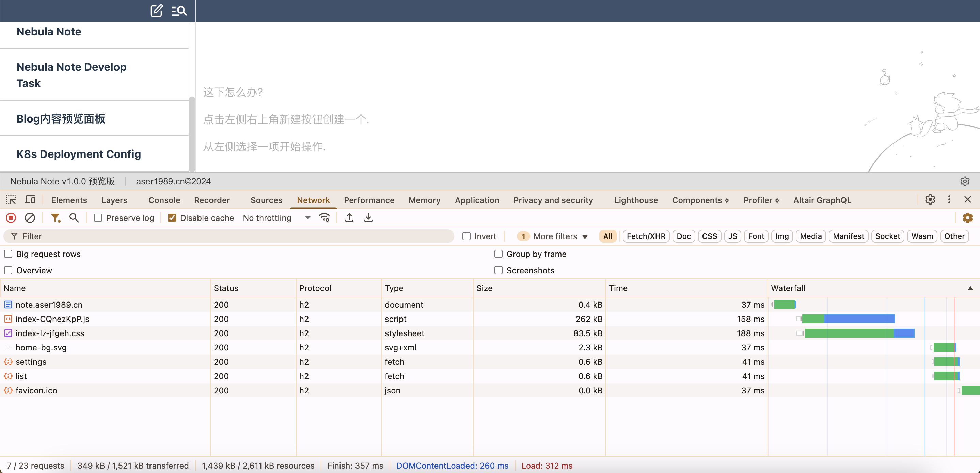This screenshot has height=473, width=980.
Task: Click the network Filter text field
Action: click(228, 236)
